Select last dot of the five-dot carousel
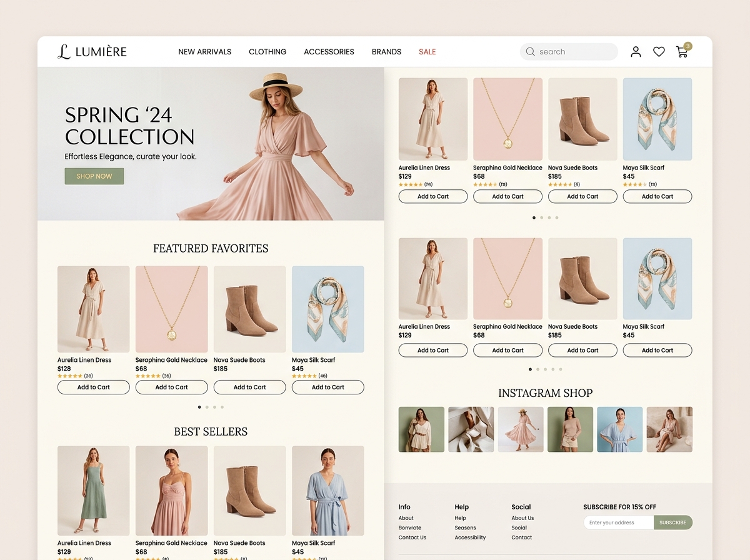This screenshot has width=750, height=560. pos(561,369)
